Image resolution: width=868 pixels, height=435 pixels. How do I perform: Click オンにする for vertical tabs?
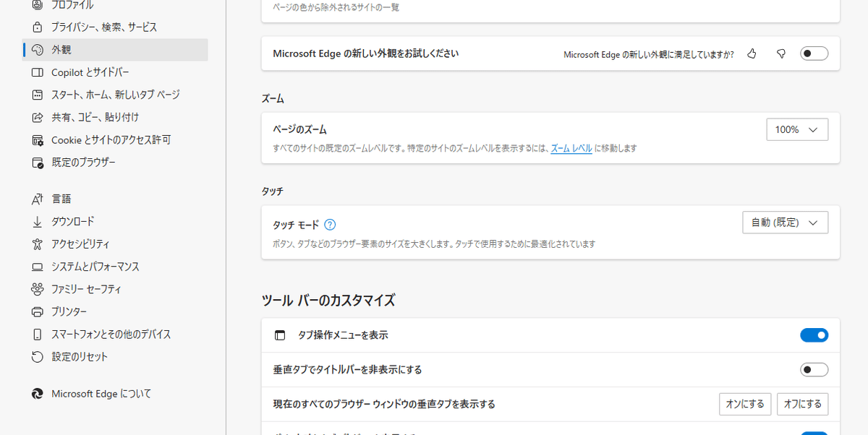coord(745,404)
